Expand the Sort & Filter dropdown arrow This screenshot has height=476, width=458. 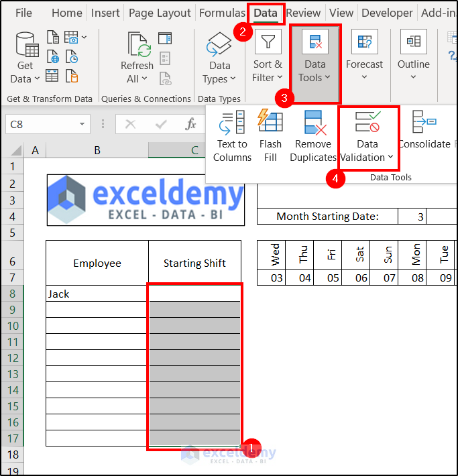pyautogui.click(x=280, y=77)
